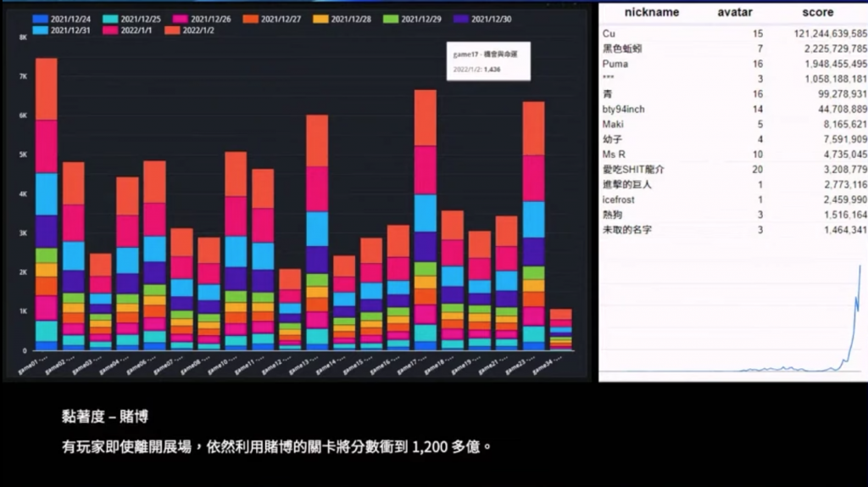868x487 pixels.
Task: Toggle the 2021/12/24 legend series
Action: pos(61,19)
